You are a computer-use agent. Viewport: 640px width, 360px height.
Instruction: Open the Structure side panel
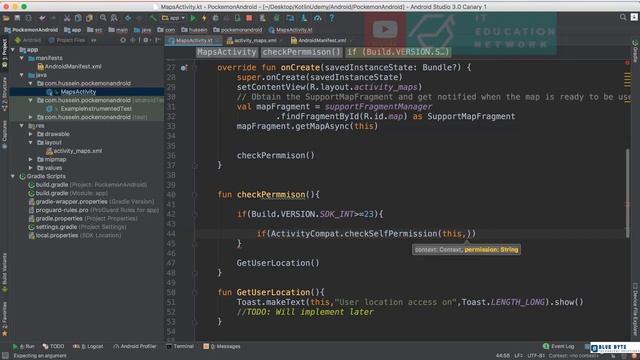coord(4,95)
